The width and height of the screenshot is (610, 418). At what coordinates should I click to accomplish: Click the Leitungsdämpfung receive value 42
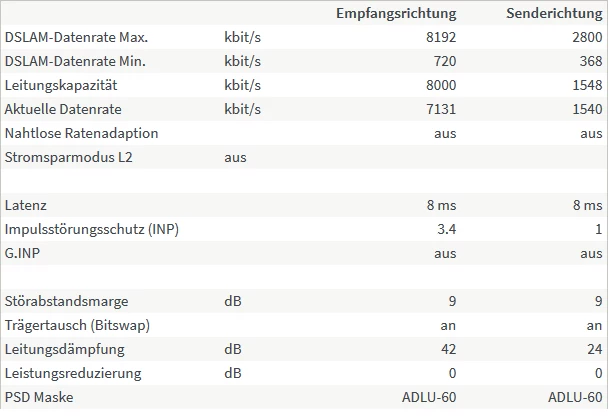pyautogui.click(x=449, y=350)
